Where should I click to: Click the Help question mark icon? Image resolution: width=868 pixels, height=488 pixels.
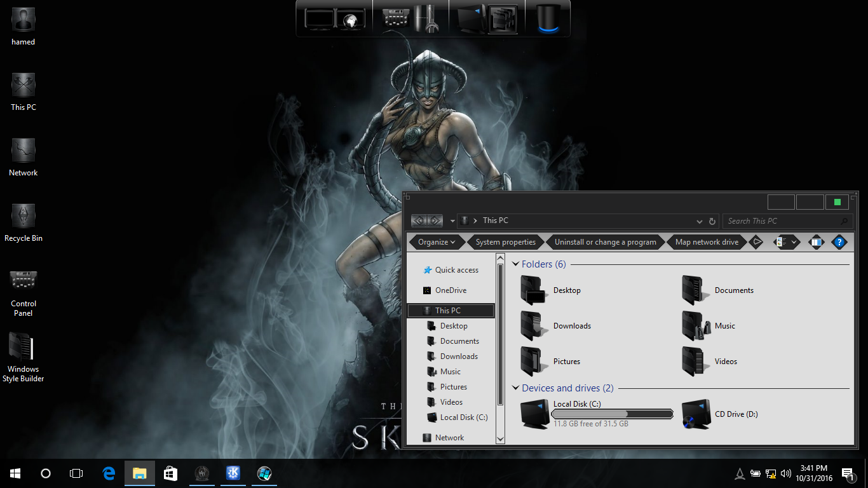click(839, 242)
